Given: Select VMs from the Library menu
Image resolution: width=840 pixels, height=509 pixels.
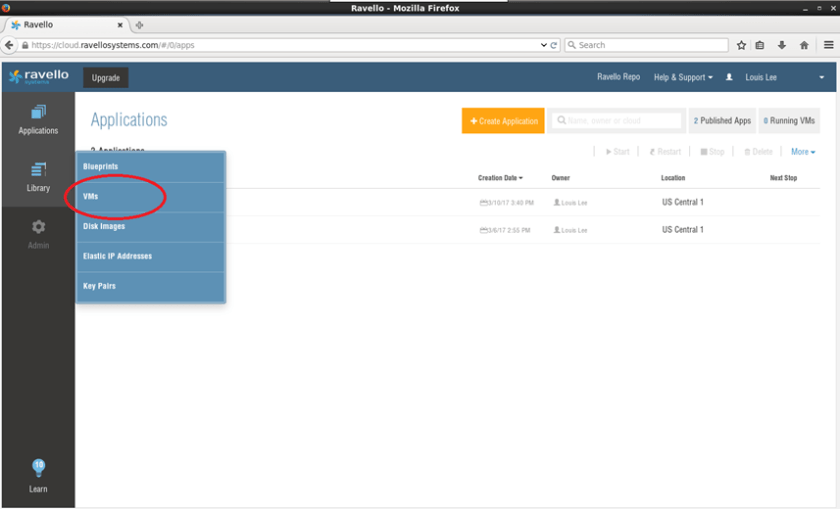Looking at the screenshot, I should tap(91, 197).
